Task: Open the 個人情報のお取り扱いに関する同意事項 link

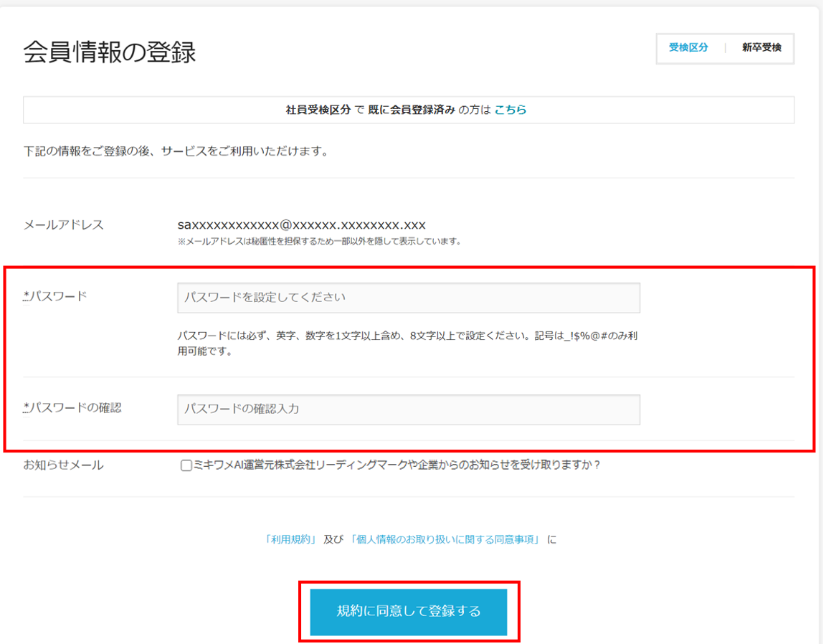Action: 445,540
